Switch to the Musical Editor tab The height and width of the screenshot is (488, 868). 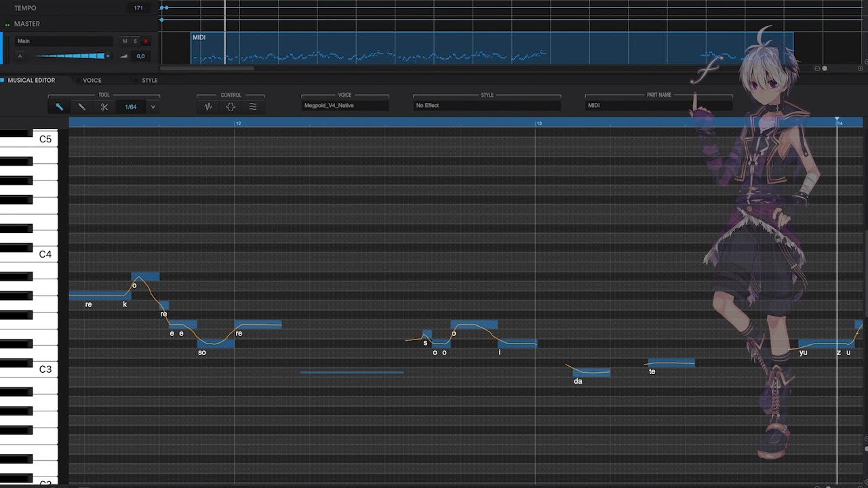[x=31, y=80]
